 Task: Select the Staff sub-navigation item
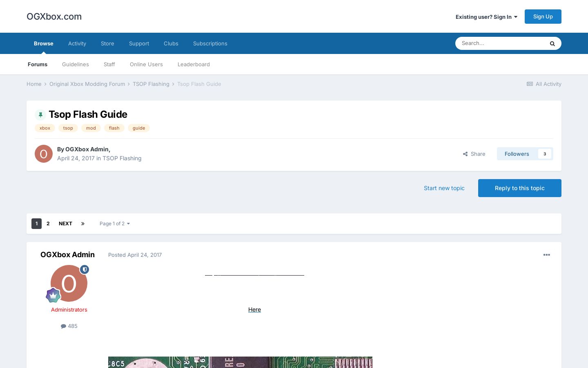click(109, 64)
